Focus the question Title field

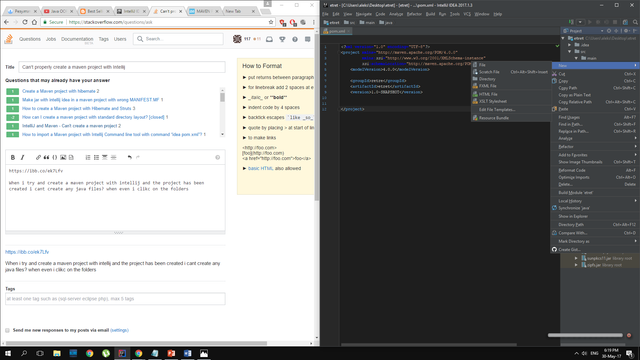click(122, 67)
